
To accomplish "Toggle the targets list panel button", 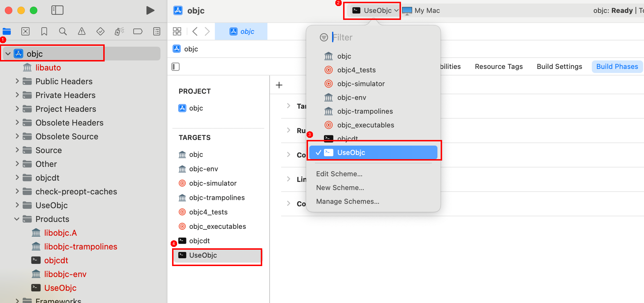I will (x=176, y=67).
